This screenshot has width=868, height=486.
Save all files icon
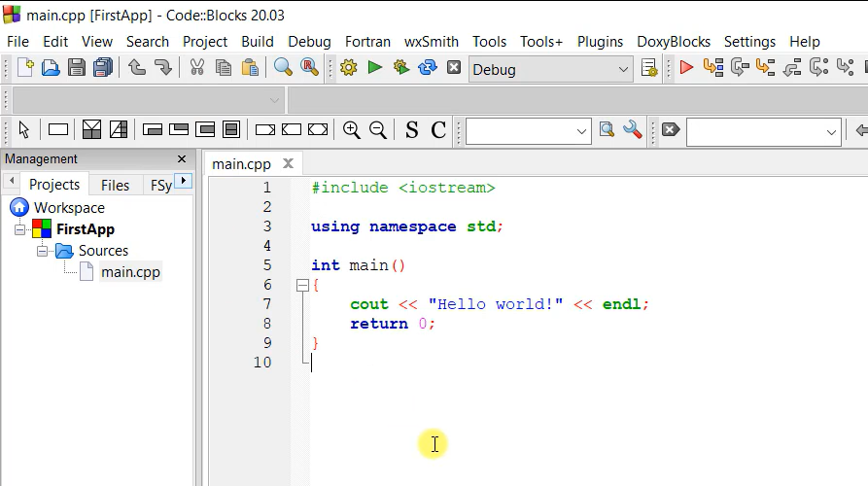tap(103, 68)
